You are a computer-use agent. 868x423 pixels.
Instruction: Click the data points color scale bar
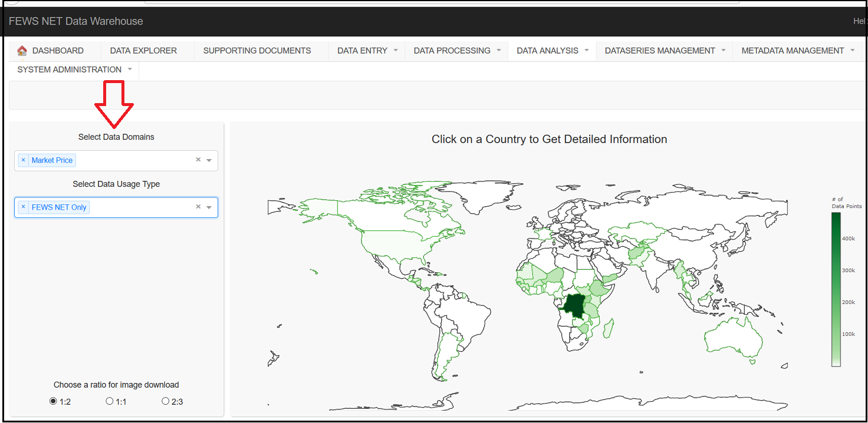(x=836, y=289)
